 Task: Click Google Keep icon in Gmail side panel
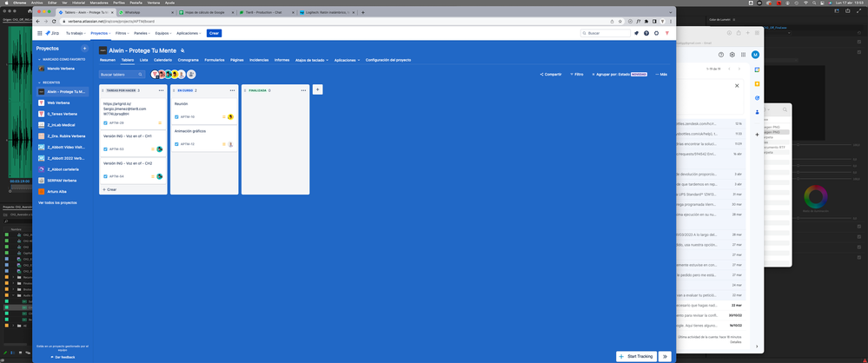(757, 83)
